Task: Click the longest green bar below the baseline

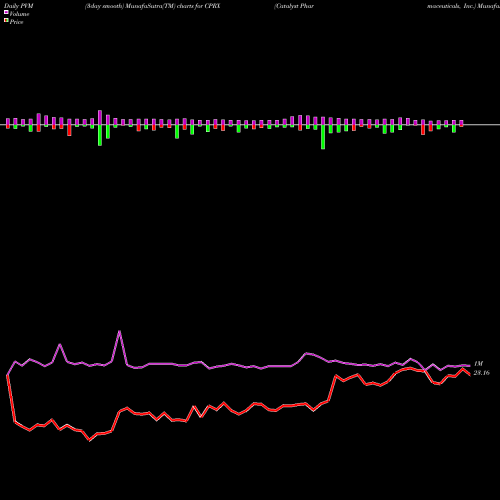Action: (323, 137)
